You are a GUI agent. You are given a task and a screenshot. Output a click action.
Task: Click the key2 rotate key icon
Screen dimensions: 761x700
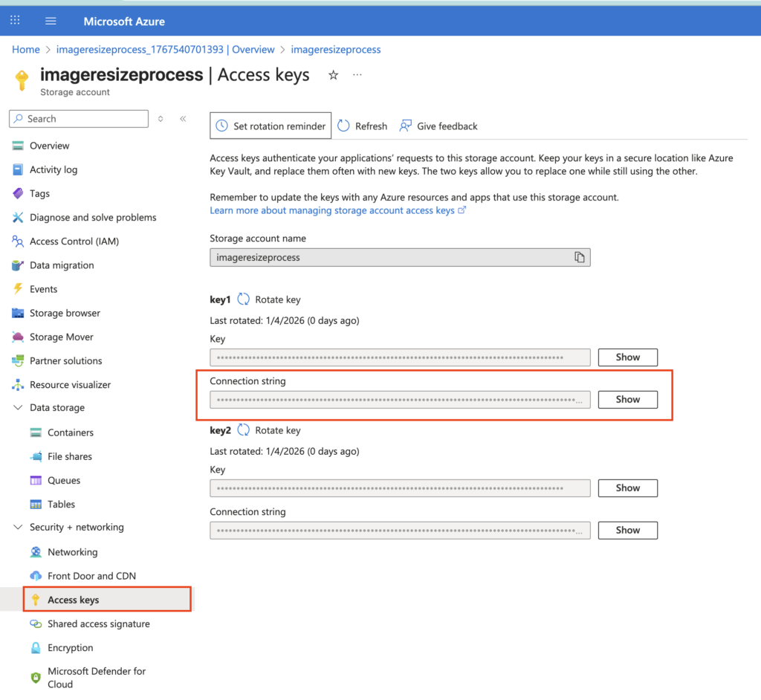(243, 430)
